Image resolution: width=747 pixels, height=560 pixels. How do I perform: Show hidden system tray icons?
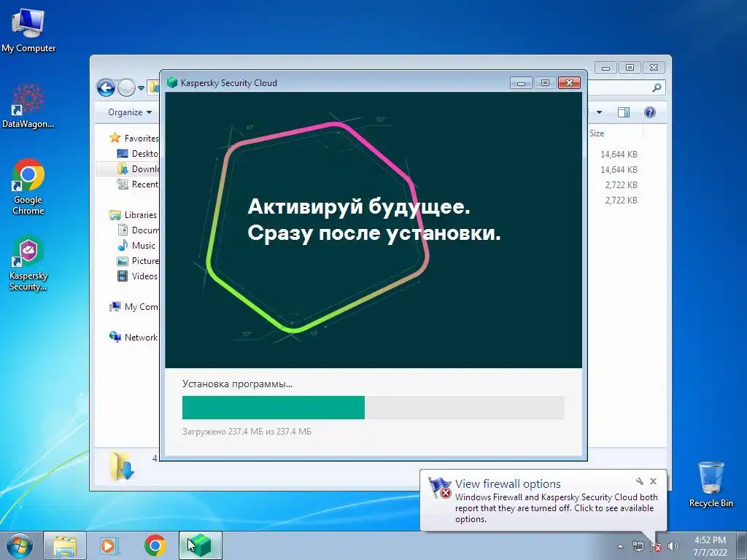(x=620, y=546)
